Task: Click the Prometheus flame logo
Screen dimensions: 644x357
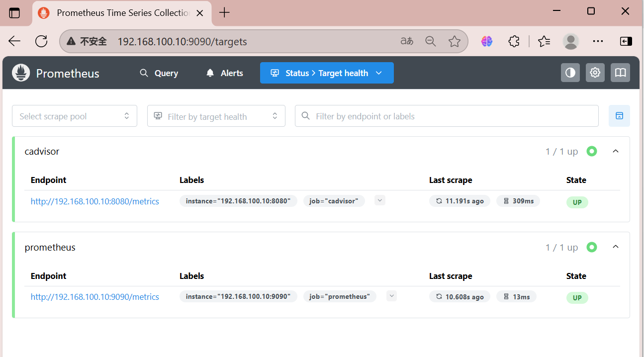Action: (21, 73)
